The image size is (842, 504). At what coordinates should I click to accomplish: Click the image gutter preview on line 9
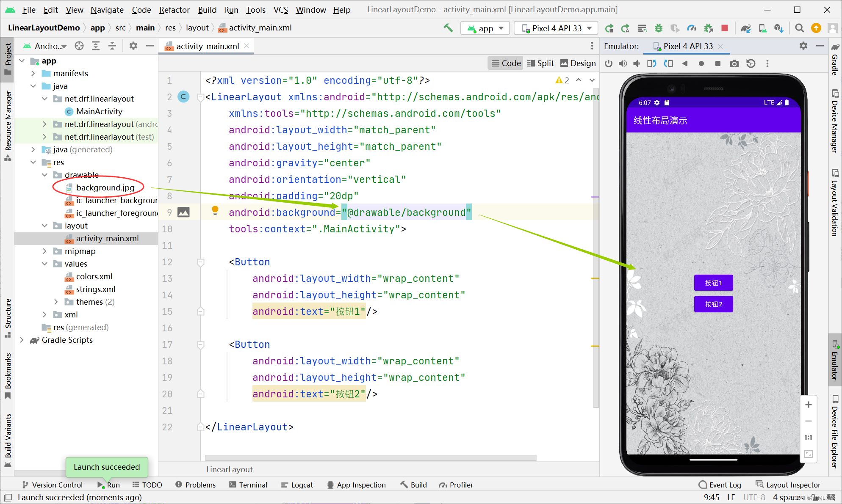pyautogui.click(x=183, y=212)
